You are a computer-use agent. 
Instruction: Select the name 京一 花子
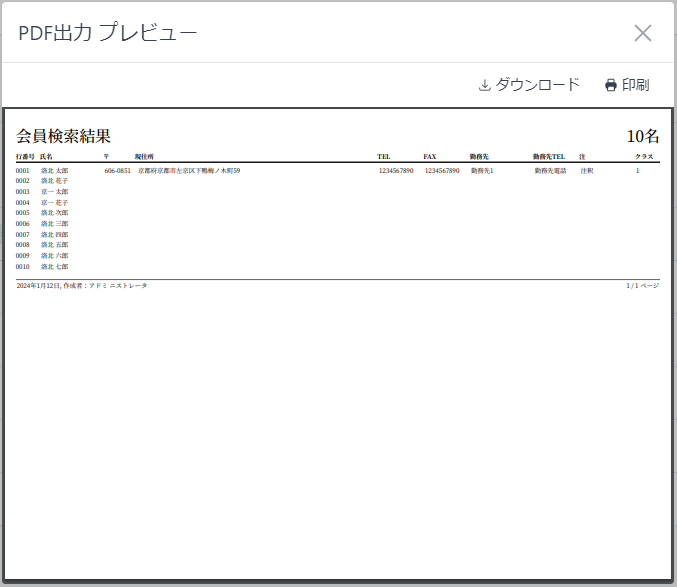[x=54, y=202]
